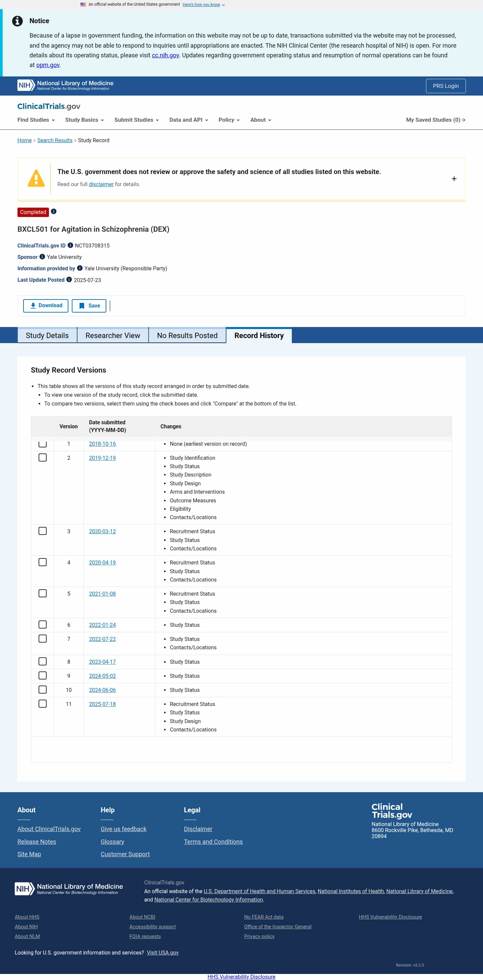The height and width of the screenshot is (980, 483).
Task: Go to Customer Support in the footer
Action: 125,854
